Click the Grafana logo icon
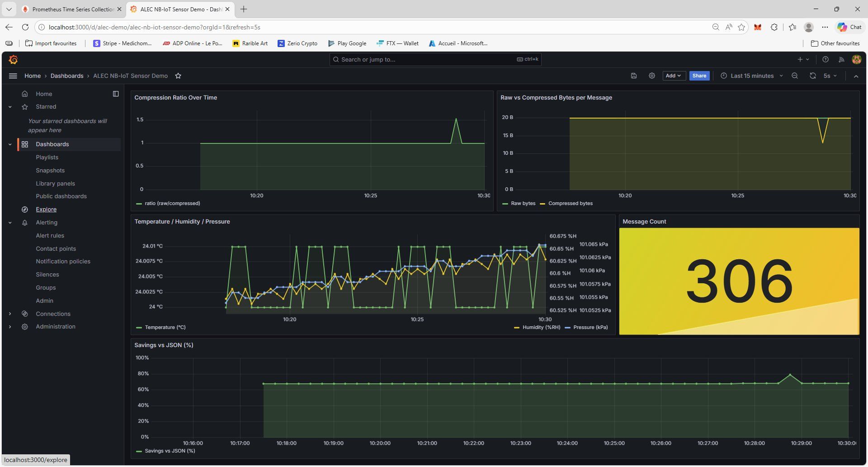The image size is (868, 467). [13, 60]
